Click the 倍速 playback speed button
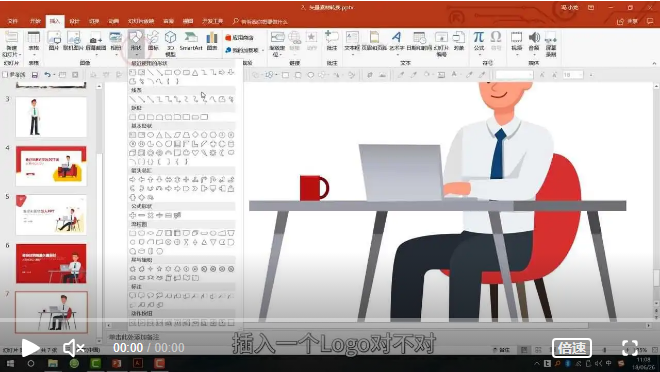The height and width of the screenshot is (372, 660). pyautogui.click(x=572, y=348)
